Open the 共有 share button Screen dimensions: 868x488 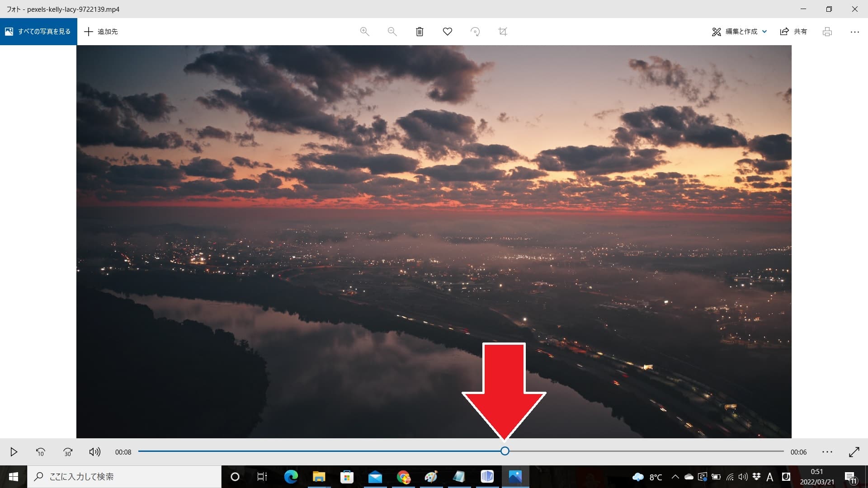pos(793,32)
